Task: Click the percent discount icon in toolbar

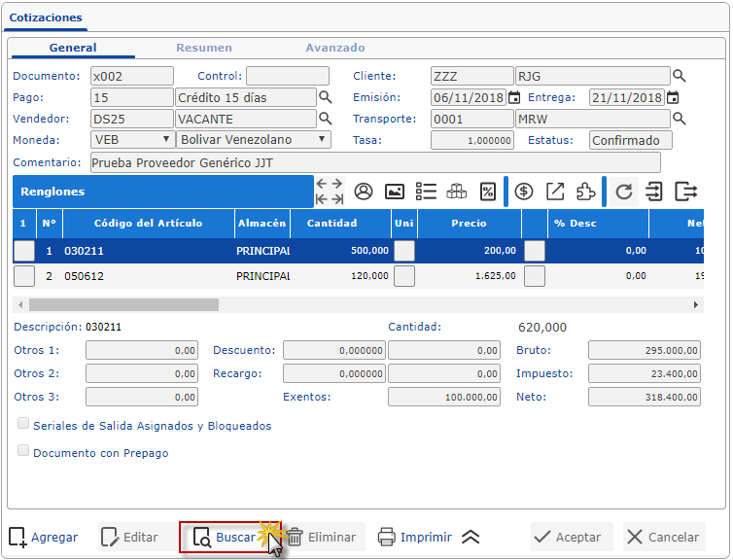Action: tap(488, 192)
